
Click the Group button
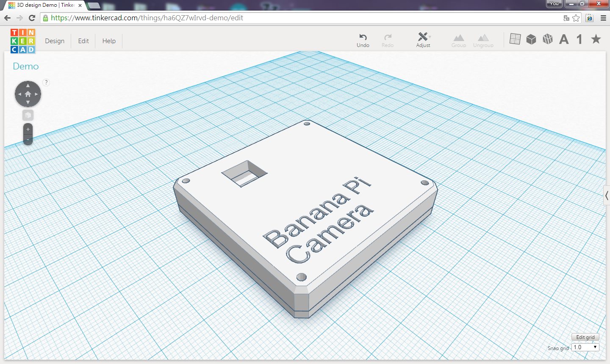pos(459,41)
